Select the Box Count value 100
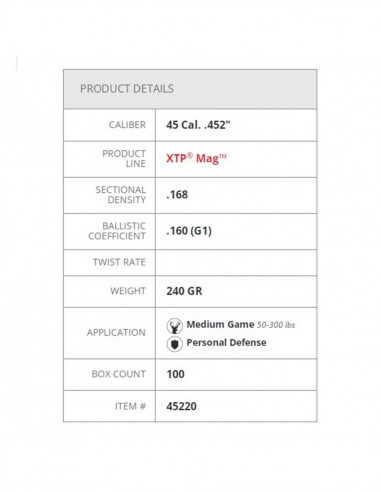Image resolution: width=381 pixels, height=492 pixels. pos(175,374)
